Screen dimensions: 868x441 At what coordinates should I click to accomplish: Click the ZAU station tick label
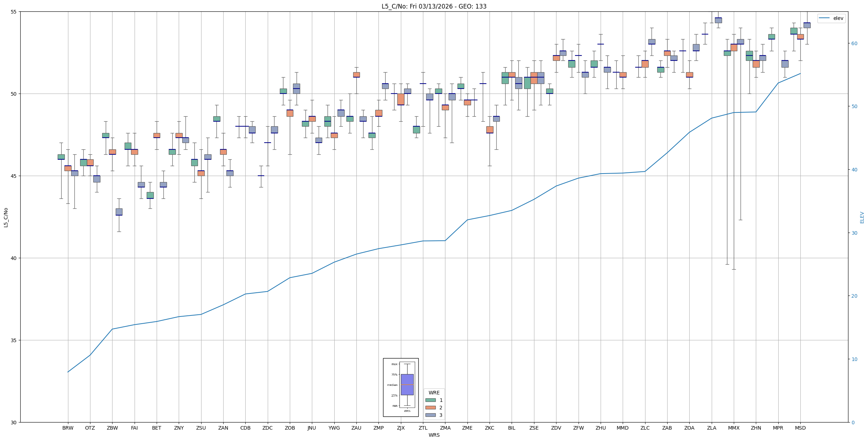pos(356,428)
